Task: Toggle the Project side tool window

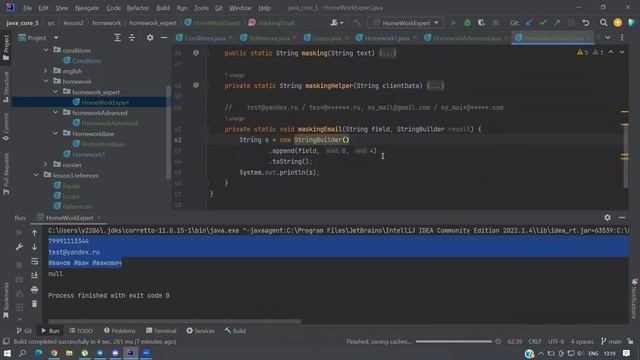Action: click(6, 47)
